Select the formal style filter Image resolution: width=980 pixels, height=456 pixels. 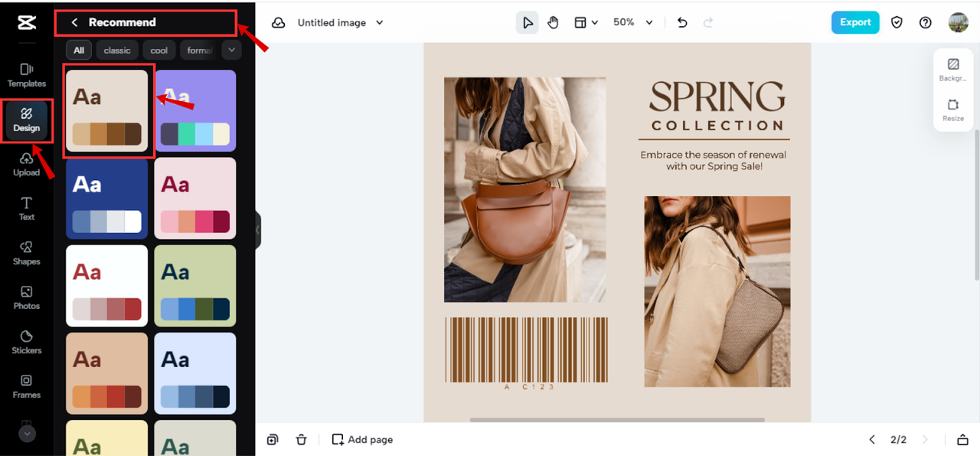tap(199, 51)
